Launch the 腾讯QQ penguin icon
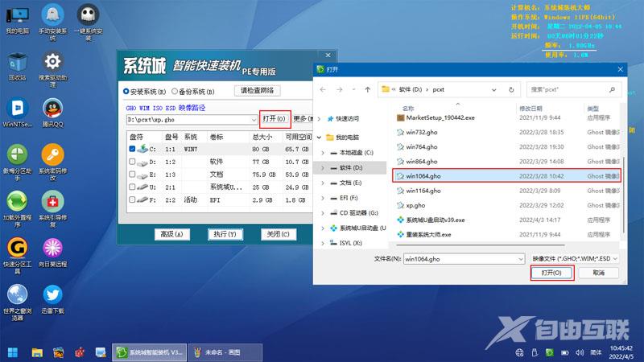The height and width of the screenshot is (362, 644). [x=52, y=113]
